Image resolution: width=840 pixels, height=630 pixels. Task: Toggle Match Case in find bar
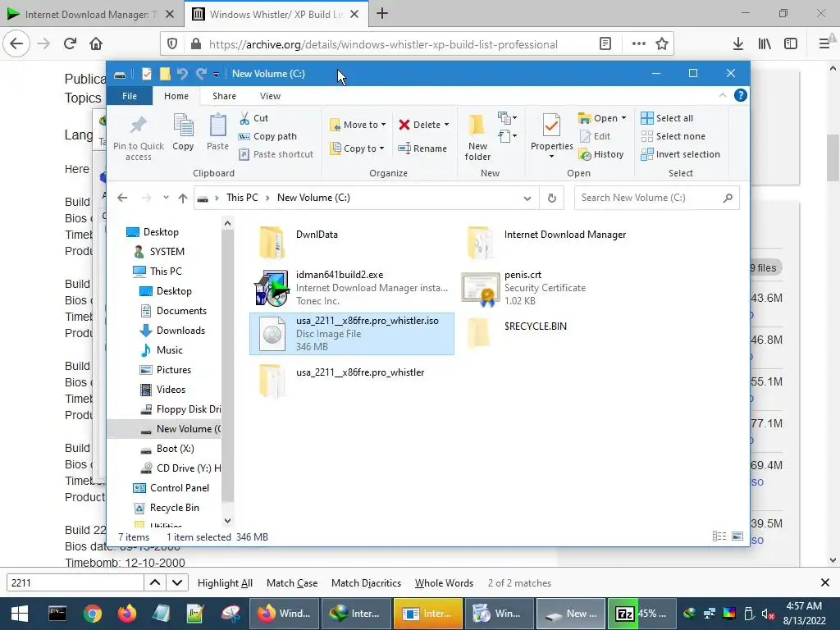[x=292, y=583]
